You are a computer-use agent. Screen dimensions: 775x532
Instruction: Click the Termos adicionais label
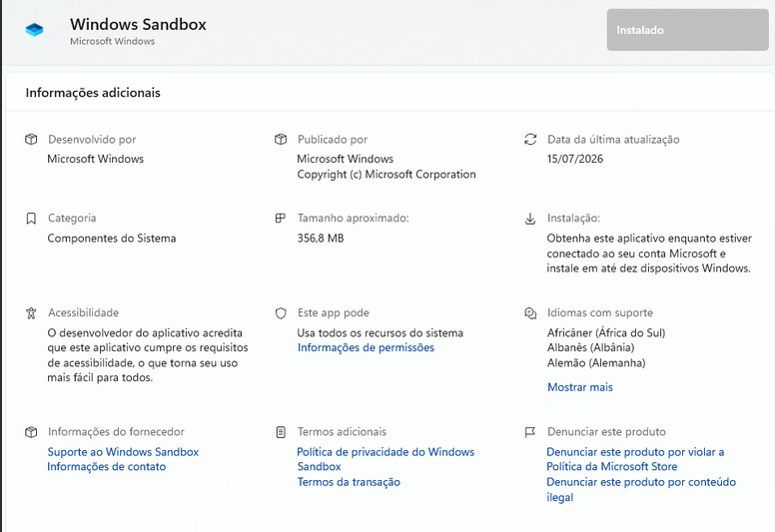[x=342, y=432]
